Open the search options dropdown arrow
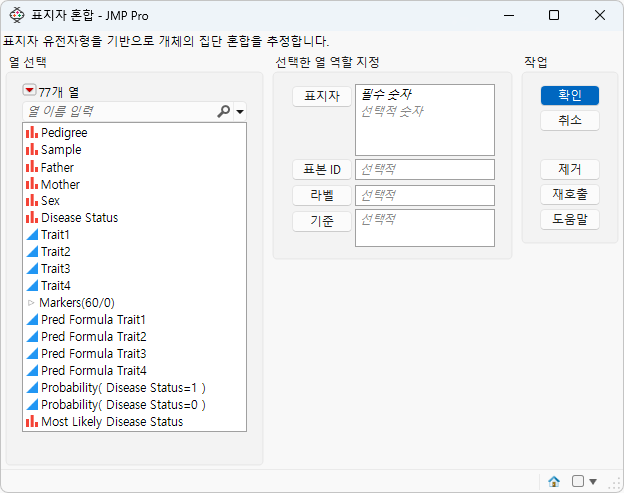624x493 pixels. [240, 112]
